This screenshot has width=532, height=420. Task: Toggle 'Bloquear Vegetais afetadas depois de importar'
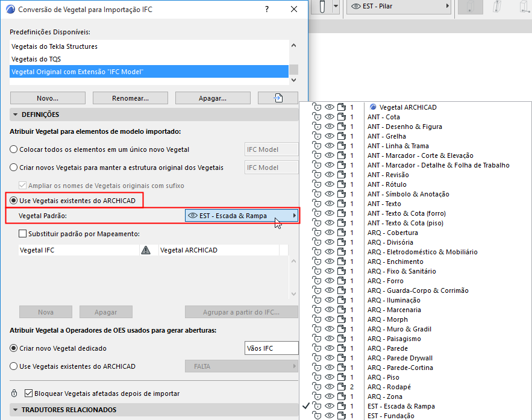coord(29,393)
